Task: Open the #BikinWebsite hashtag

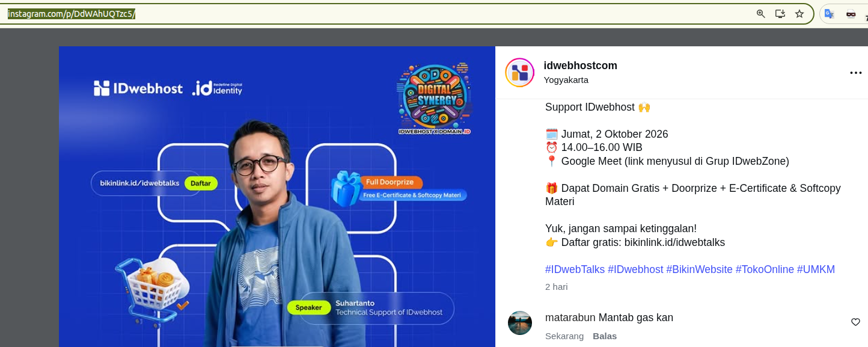Action: [699, 269]
